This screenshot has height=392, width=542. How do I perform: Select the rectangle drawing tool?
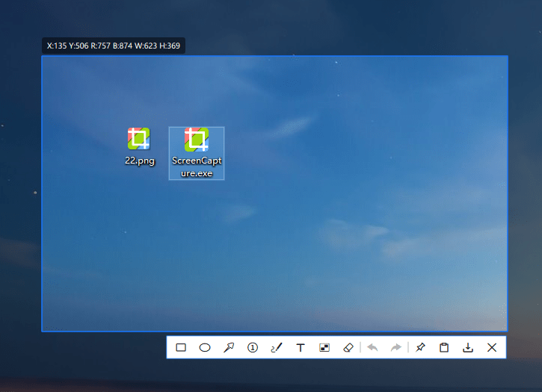point(181,347)
